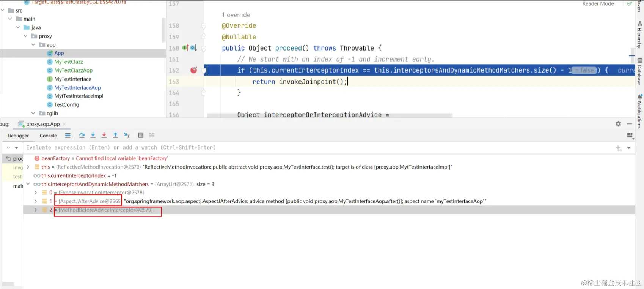Screen dimensions: 644x289
Task: Expand the 'this' ReflectiveMethodInvocation variable
Action: click(28, 167)
